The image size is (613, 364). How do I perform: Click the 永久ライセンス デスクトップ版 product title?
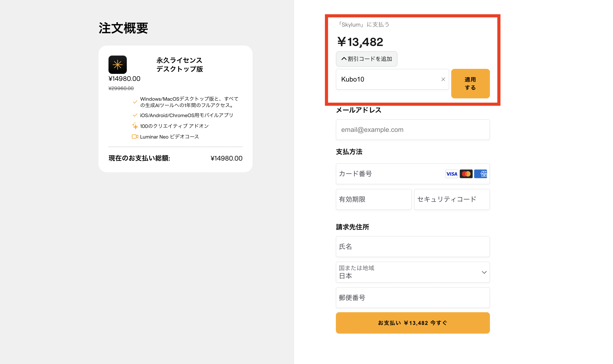click(x=179, y=64)
